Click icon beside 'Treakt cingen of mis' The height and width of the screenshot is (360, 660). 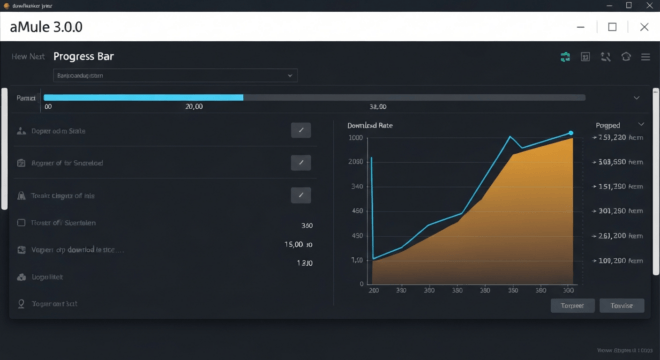pyautogui.click(x=21, y=195)
